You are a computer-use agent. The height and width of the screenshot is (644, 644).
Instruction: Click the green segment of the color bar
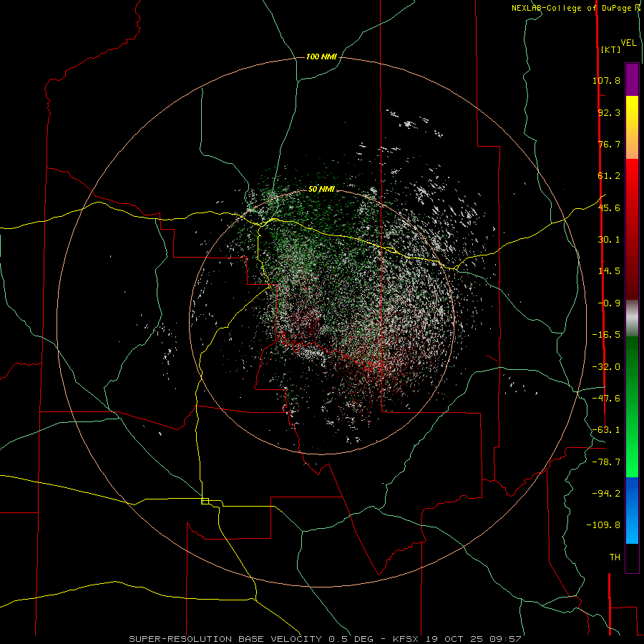[632, 406]
